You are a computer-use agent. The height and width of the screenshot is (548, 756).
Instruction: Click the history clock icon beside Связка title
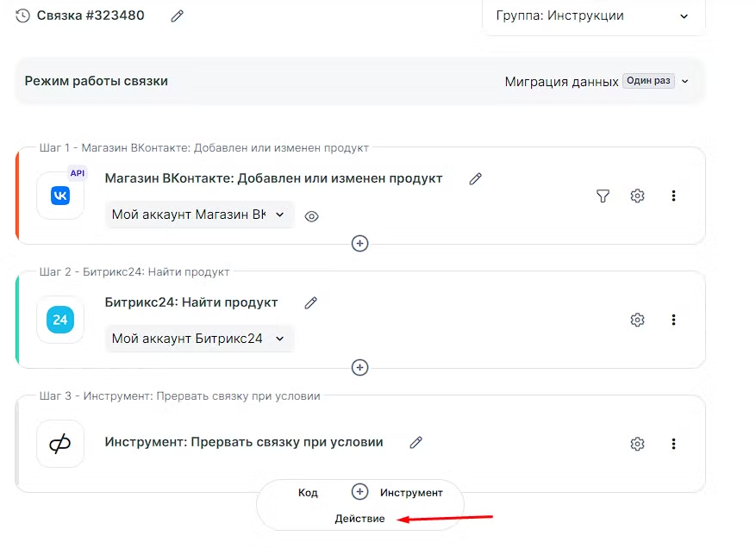pyautogui.click(x=22, y=16)
